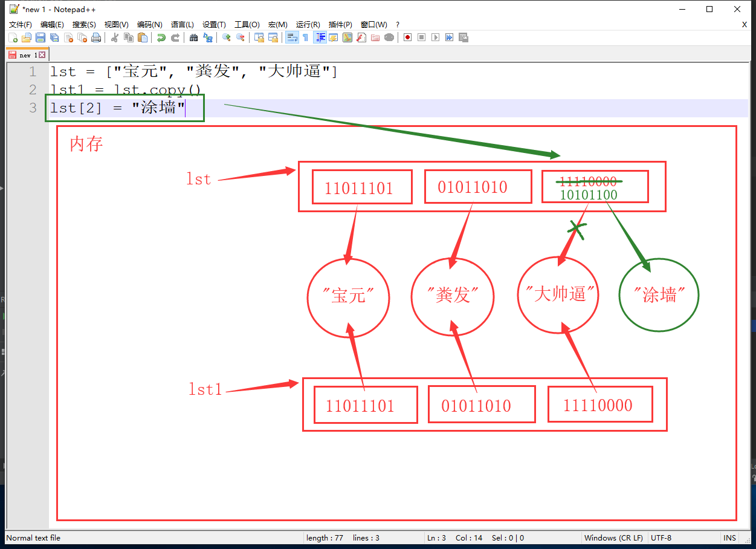Open the user-defined language dialog icon
Image resolution: width=756 pixels, height=549 pixels.
334,37
